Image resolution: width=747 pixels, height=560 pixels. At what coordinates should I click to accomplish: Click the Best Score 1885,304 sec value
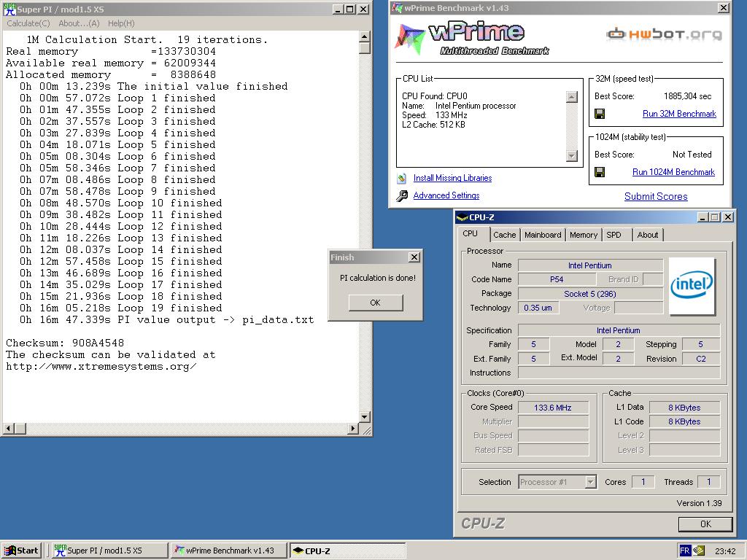coord(687,96)
